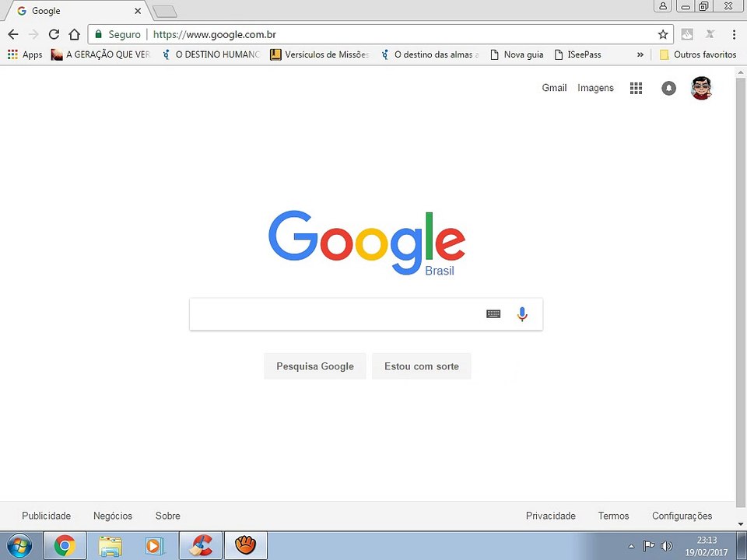Open the Chrome people profile button
747x560 pixels.
click(x=663, y=6)
